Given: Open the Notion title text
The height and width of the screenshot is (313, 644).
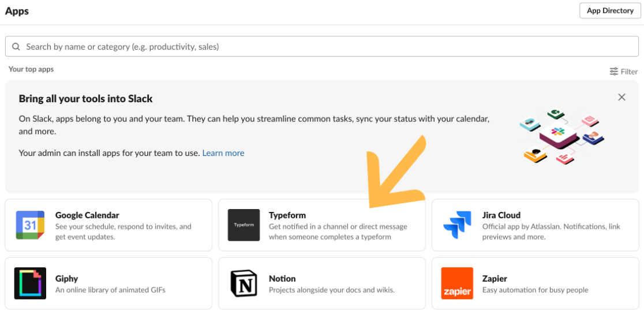Looking at the screenshot, I should click(x=282, y=278).
